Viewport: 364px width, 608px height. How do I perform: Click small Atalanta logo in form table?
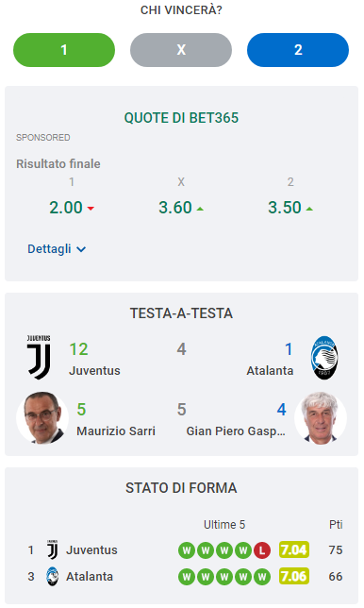[x=52, y=576]
